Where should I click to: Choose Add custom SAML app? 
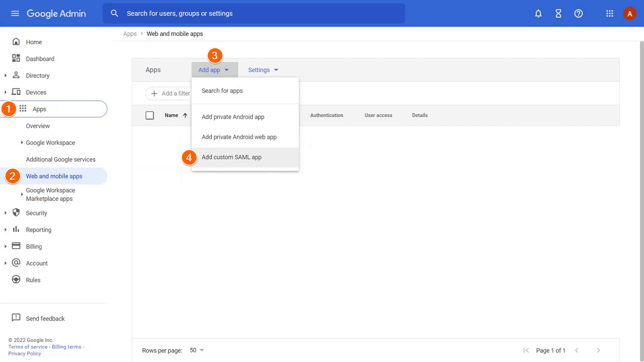pyautogui.click(x=232, y=157)
